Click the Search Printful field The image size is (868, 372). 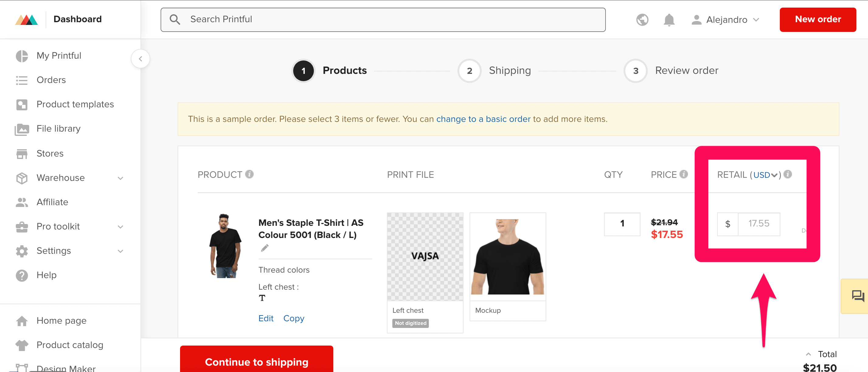pos(383,19)
